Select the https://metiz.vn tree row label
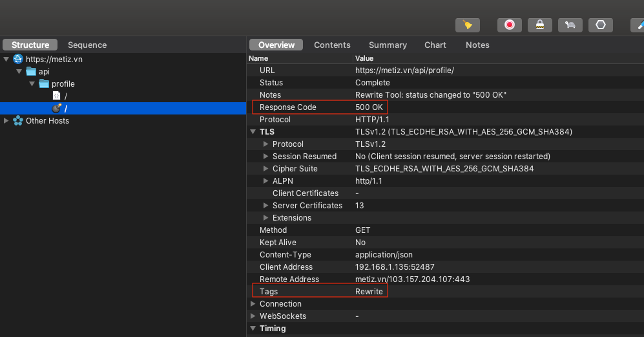 (54, 60)
